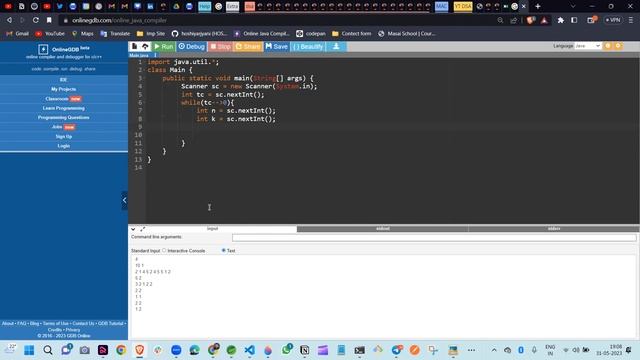Switch to the input tab
Image resolution: width=640 pixels, height=360 pixels.
pyautogui.click(x=212, y=229)
